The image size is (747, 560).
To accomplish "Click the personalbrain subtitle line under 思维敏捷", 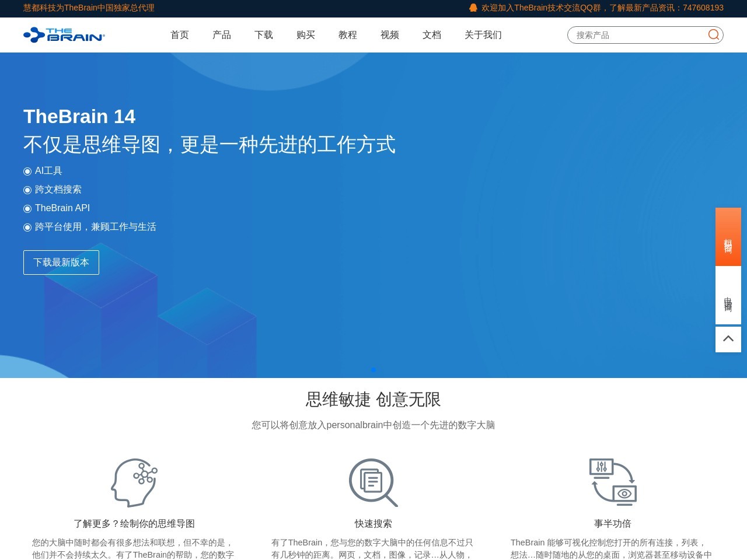I will point(373,425).
